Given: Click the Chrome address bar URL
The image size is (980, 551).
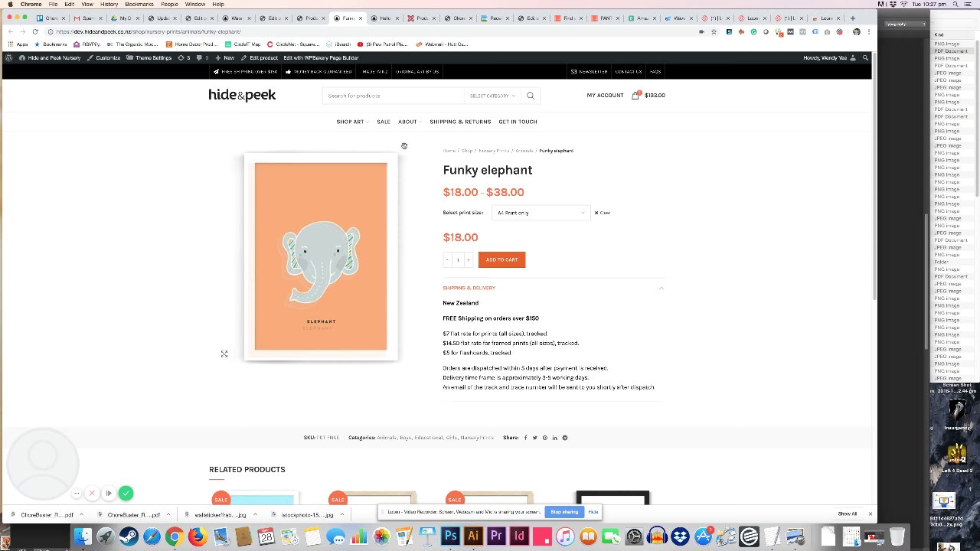Looking at the screenshot, I should tap(148, 31).
